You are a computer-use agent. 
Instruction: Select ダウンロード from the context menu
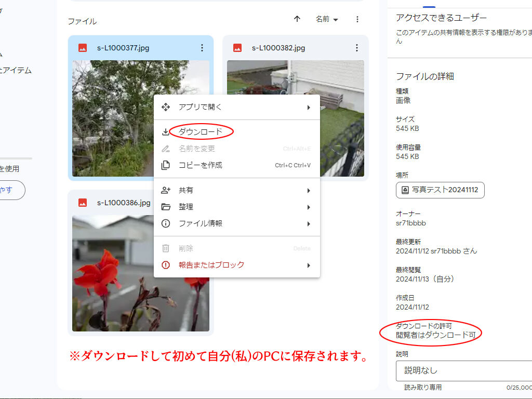[x=201, y=132]
